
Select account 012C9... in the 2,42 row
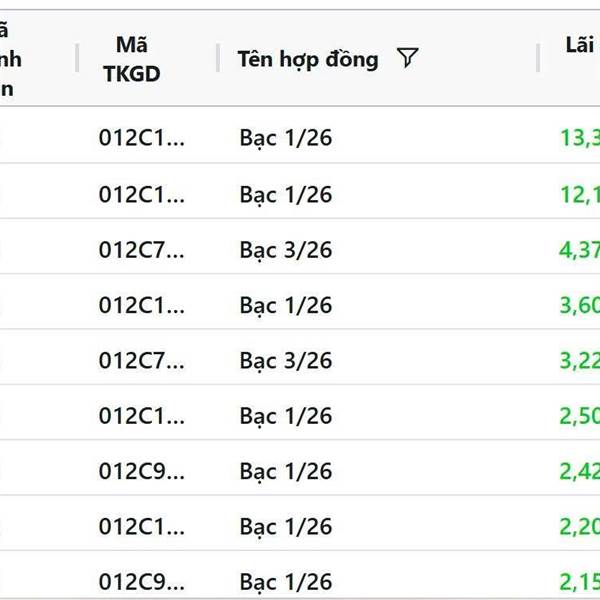[x=141, y=471]
